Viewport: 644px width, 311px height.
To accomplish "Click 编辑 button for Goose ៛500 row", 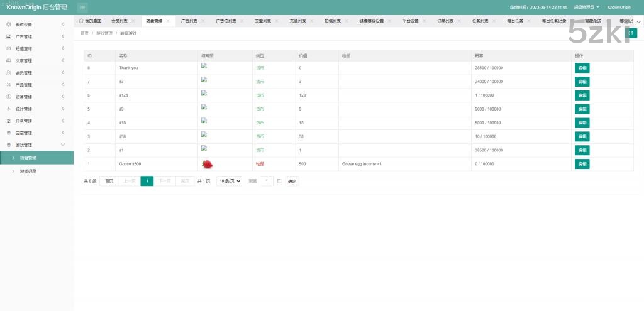I will coord(582,164).
